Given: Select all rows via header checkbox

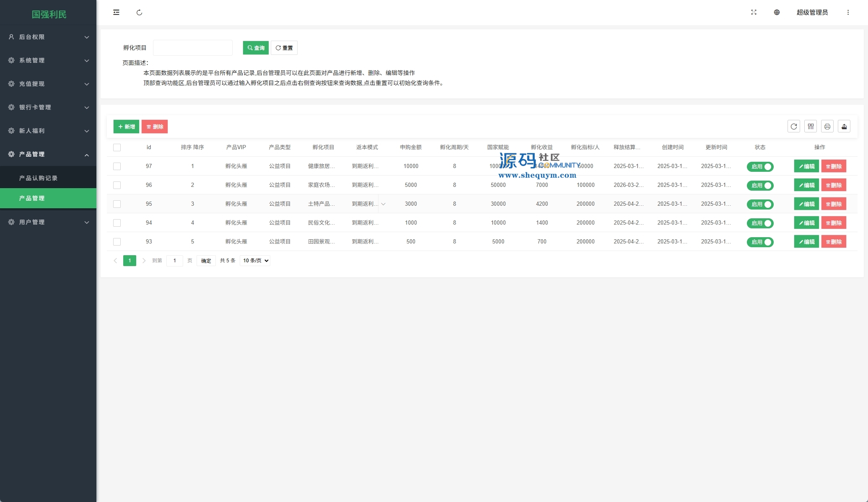Looking at the screenshot, I should (117, 147).
